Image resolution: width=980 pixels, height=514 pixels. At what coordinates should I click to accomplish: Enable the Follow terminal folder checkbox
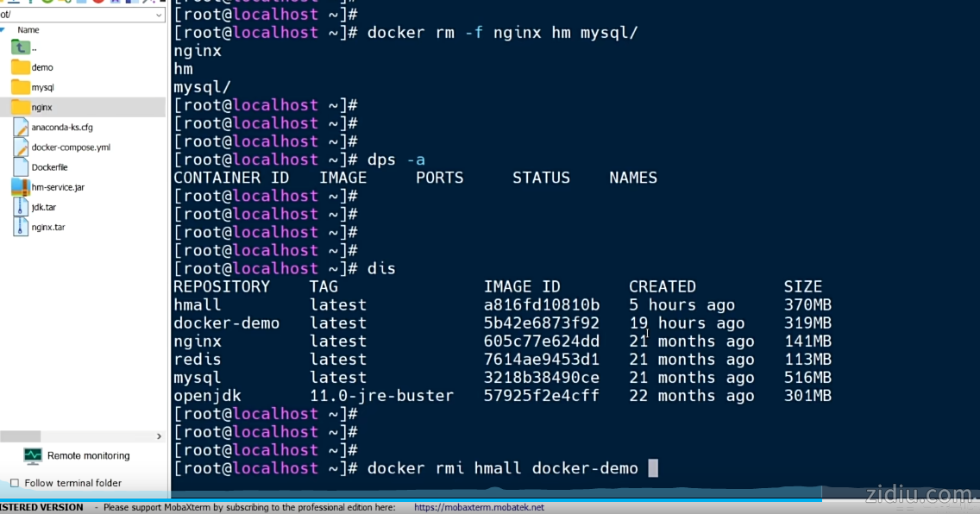14,483
